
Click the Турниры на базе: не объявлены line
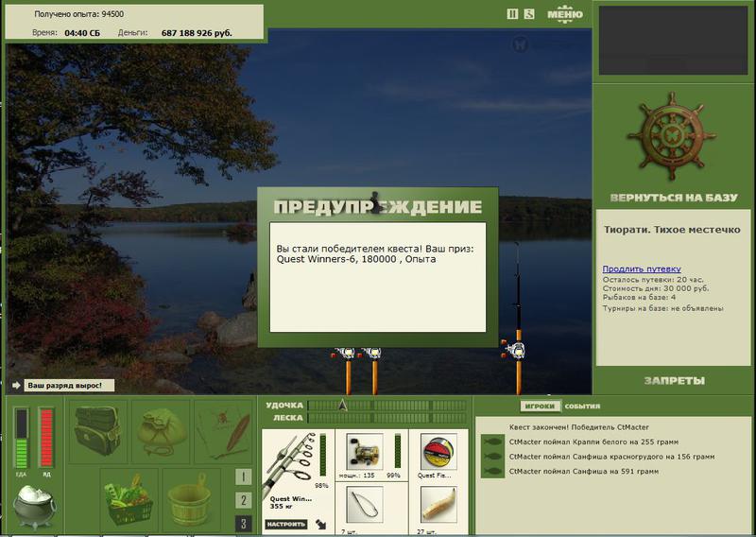(663, 308)
